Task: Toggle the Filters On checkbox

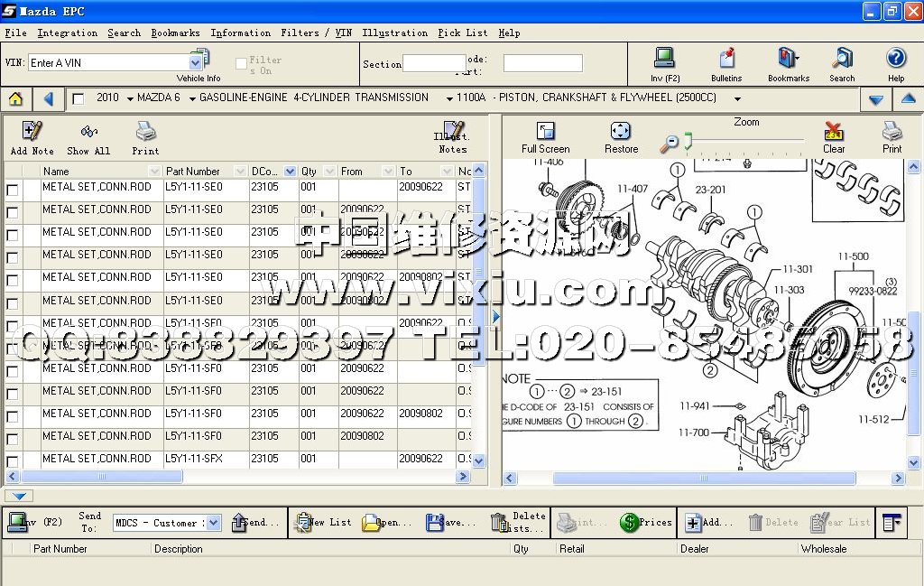Action: 241,64
